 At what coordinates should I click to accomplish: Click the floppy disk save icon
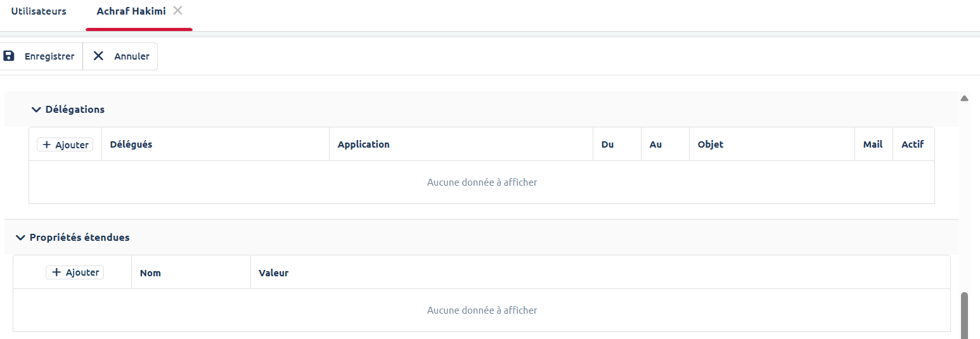click(9, 56)
